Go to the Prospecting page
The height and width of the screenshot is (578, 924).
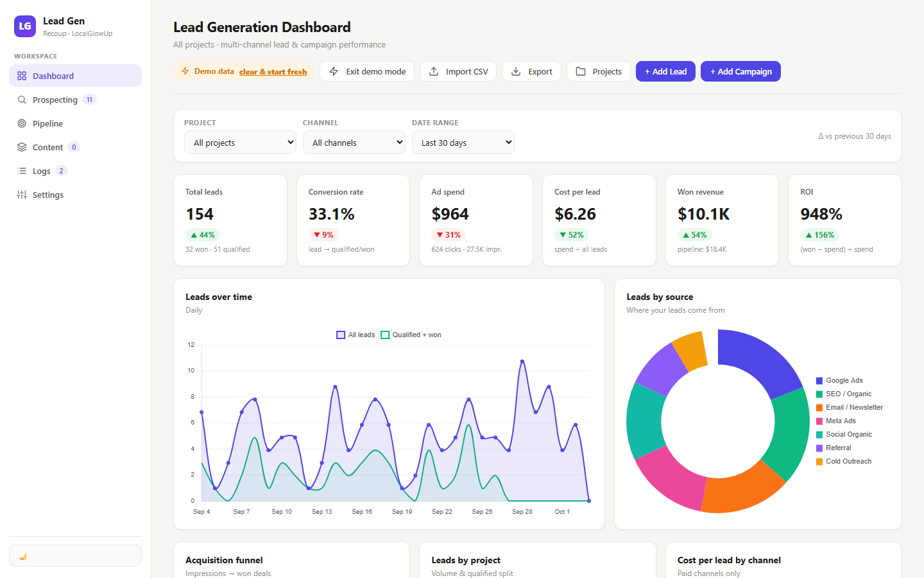pyautogui.click(x=75, y=100)
